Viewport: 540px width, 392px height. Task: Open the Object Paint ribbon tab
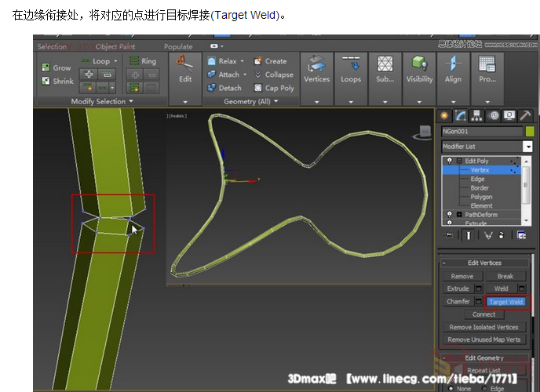115,46
